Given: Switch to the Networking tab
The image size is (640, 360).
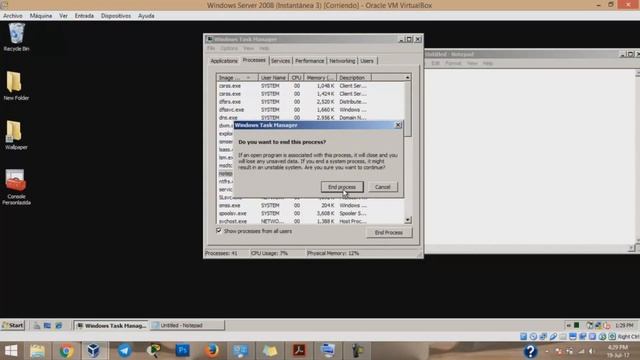Looking at the screenshot, I should [342, 61].
